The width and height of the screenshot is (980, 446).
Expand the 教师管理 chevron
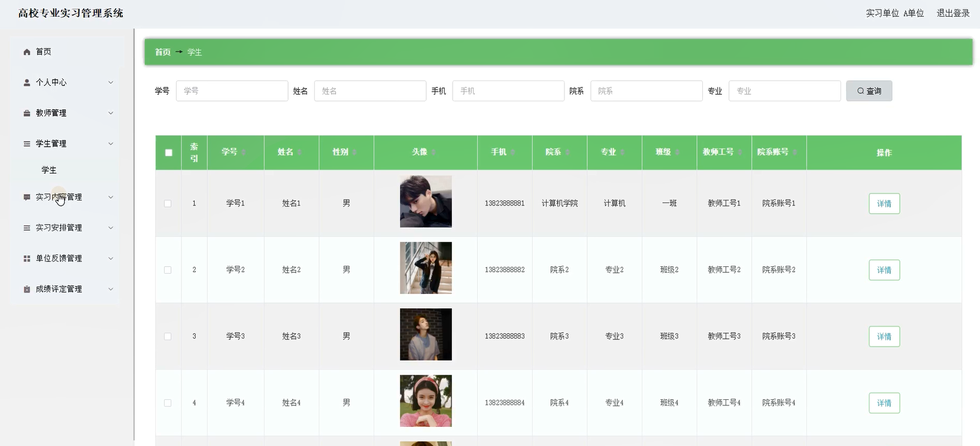click(x=111, y=113)
